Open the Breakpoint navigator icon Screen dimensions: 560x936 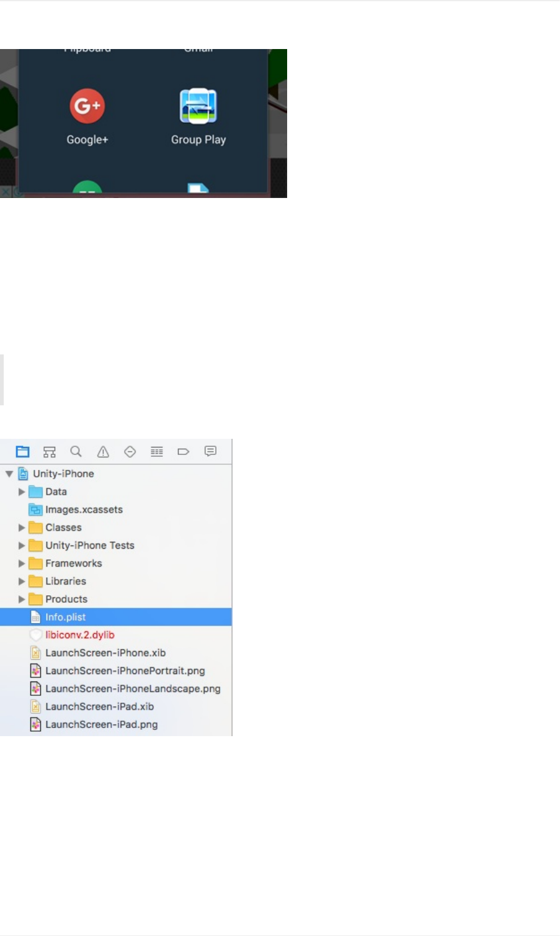(184, 452)
